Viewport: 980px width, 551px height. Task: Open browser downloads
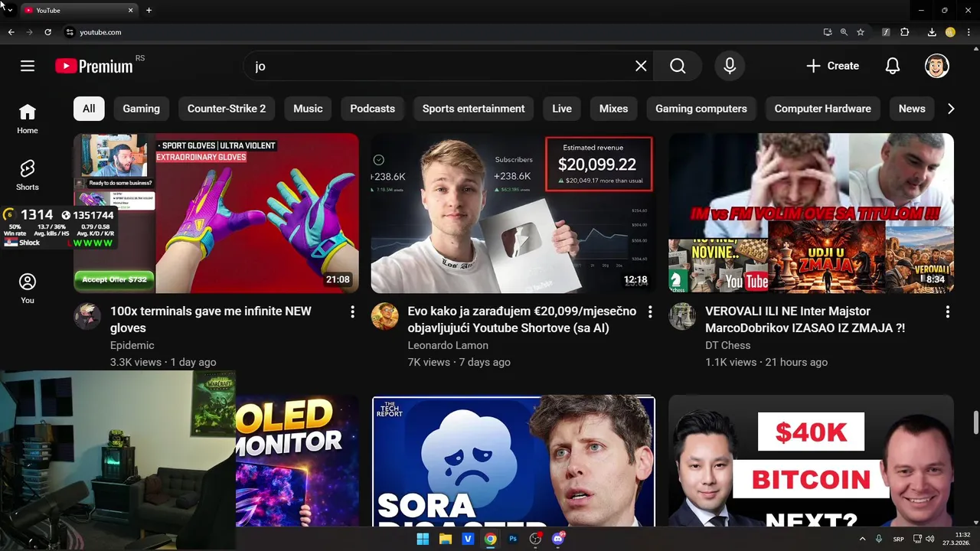(x=932, y=32)
